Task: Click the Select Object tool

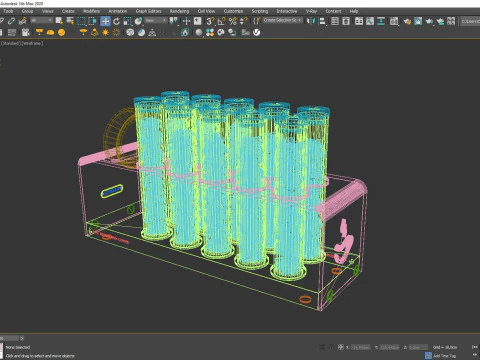Action: (x=59, y=21)
